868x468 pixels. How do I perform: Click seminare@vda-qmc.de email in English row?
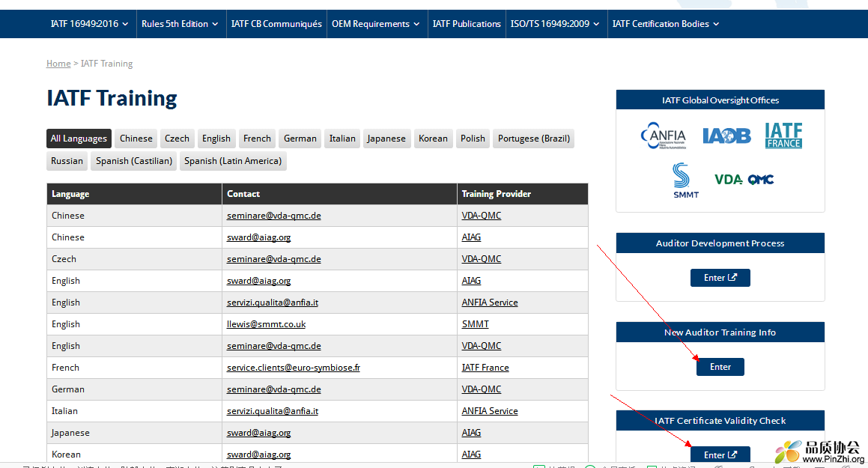274,346
